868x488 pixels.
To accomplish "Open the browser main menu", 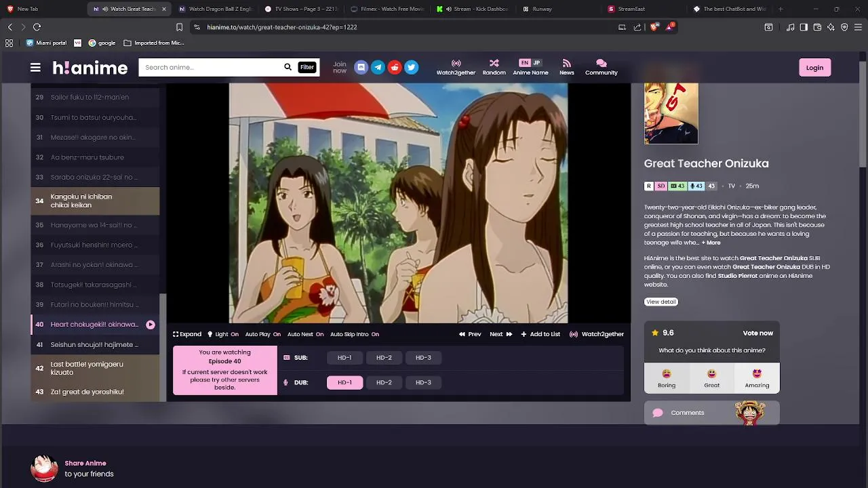I will point(858,27).
